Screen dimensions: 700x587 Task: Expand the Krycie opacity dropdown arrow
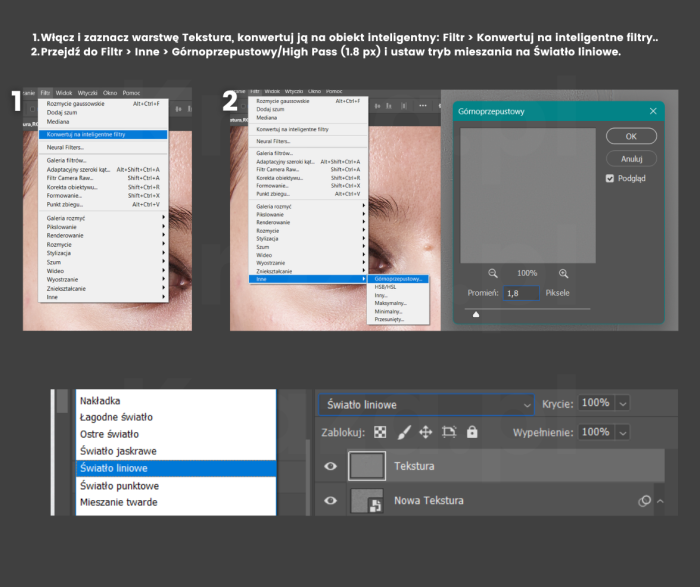point(624,403)
